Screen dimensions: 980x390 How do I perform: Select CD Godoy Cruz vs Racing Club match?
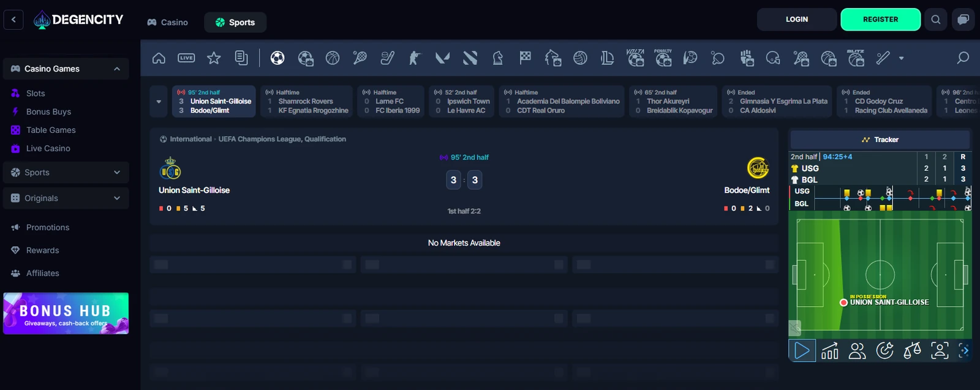[884, 102]
